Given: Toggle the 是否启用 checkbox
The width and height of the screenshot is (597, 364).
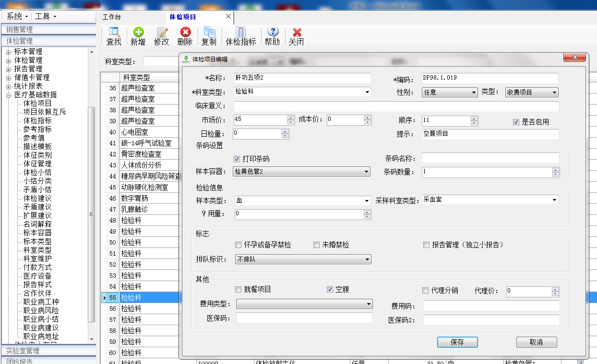Looking at the screenshot, I should pos(516,122).
